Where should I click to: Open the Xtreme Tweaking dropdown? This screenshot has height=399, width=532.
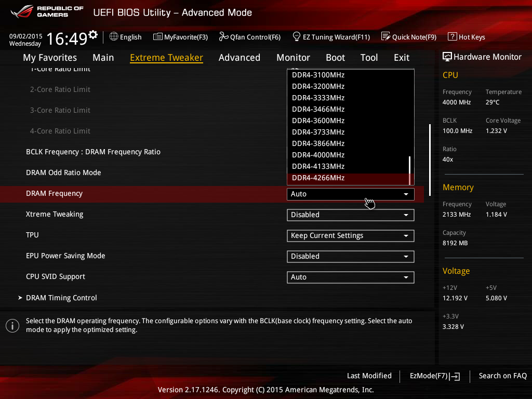[351, 215]
